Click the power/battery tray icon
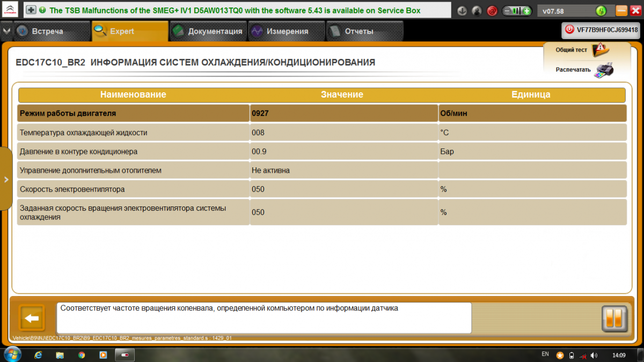Screen dimensions: 644x362 (x=572, y=355)
